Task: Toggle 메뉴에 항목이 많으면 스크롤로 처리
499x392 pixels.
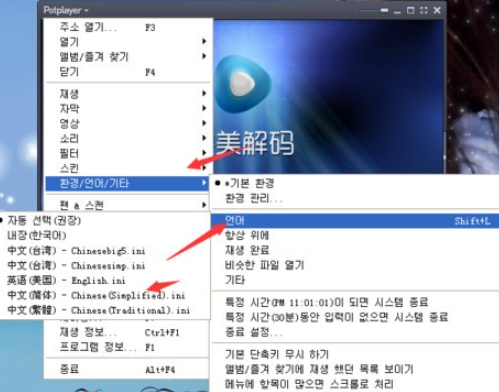Action: tap(355, 384)
